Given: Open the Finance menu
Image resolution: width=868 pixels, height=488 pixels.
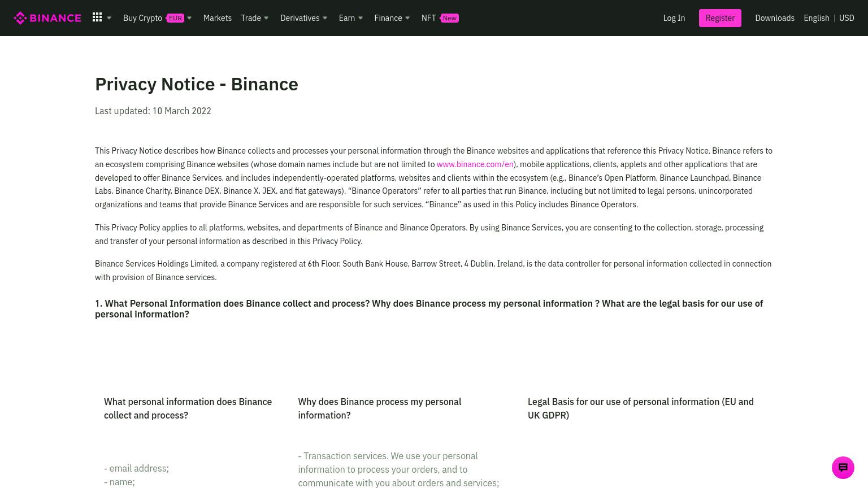Looking at the screenshot, I should 388,18.
